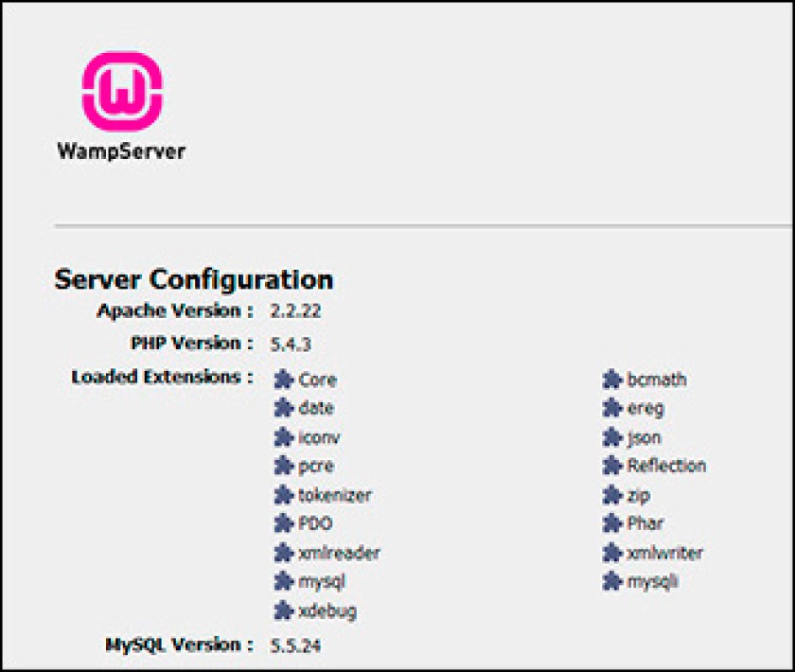The image size is (795, 672).
Task: Open the iconv extension link
Action: pyautogui.click(x=319, y=437)
